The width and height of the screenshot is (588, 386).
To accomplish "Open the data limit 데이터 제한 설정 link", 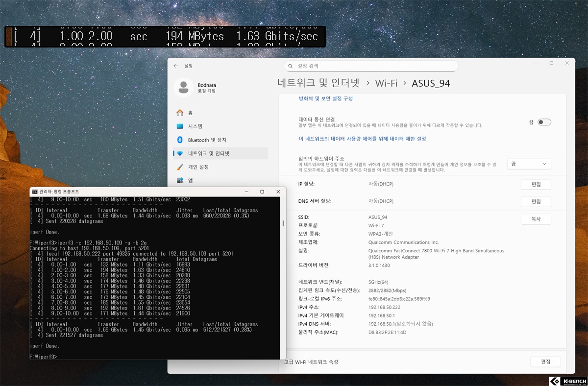I will (x=362, y=139).
